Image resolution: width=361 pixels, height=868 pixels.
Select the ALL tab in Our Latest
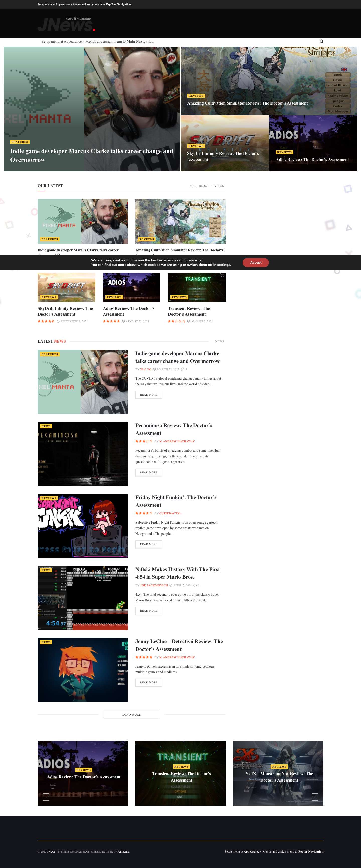(x=192, y=186)
